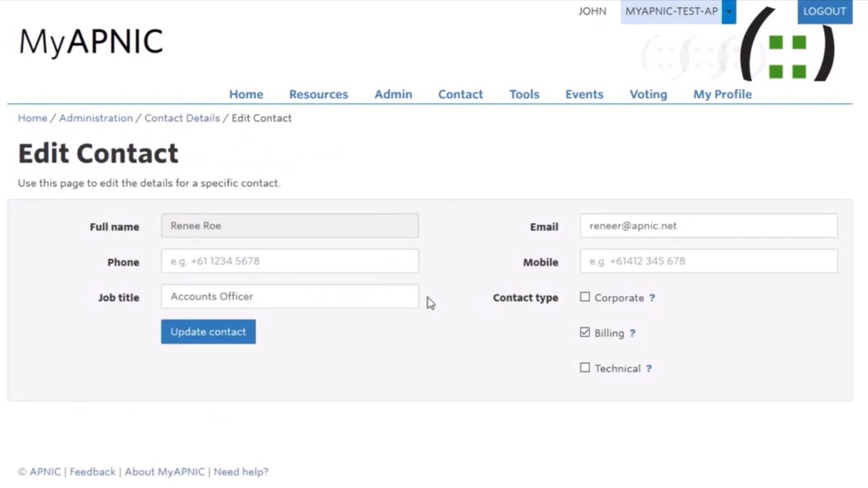Click the Edit Contact page heading
Image resolution: width=868 pixels, height=488 pixels.
pos(98,153)
